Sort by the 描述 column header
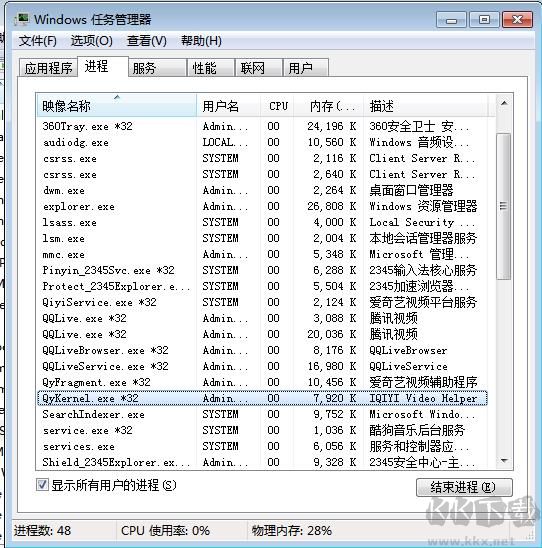The height and width of the screenshot is (548, 542). 426,106
